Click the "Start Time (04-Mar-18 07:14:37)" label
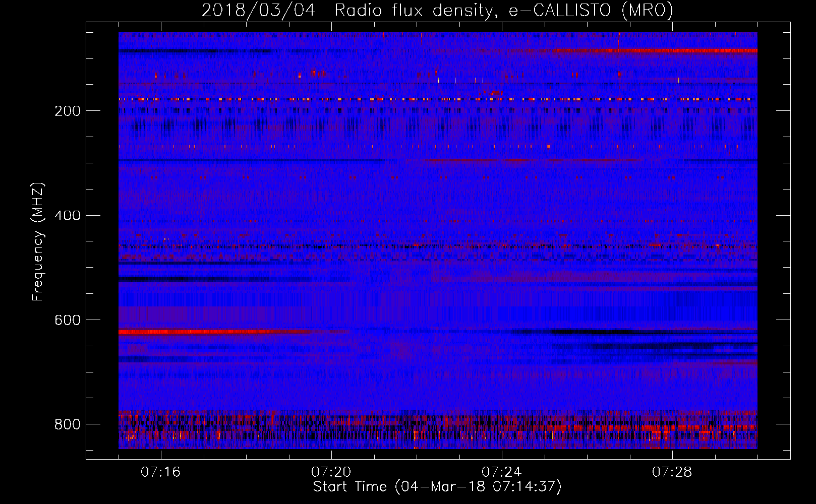The height and width of the screenshot is (504, 816). (437, 487)
